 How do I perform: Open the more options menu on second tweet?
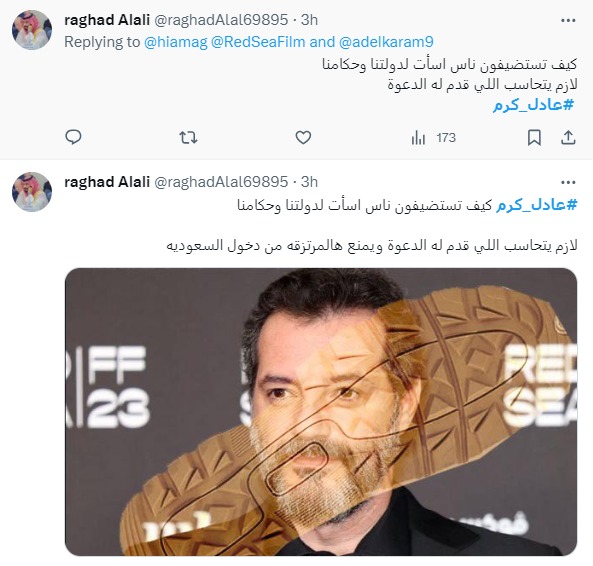pyautogui.click(x=568, y=183)
